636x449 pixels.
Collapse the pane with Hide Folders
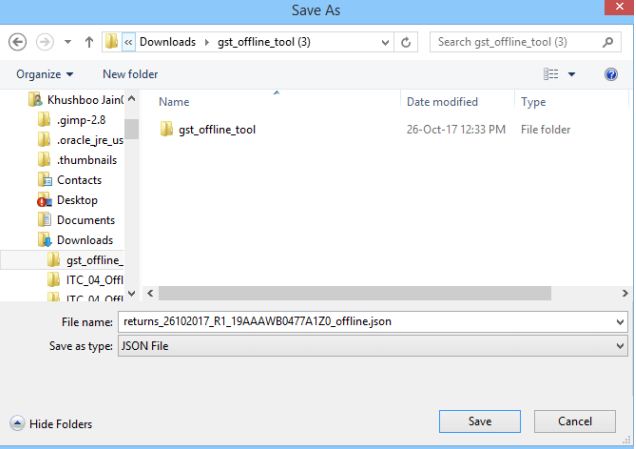pyautogui.click(x=52, y=424)
